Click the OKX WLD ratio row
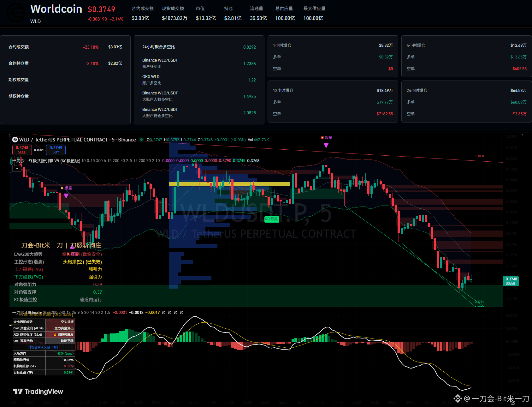This screenshot has width=532, height=407. click(x=199, y=80)
